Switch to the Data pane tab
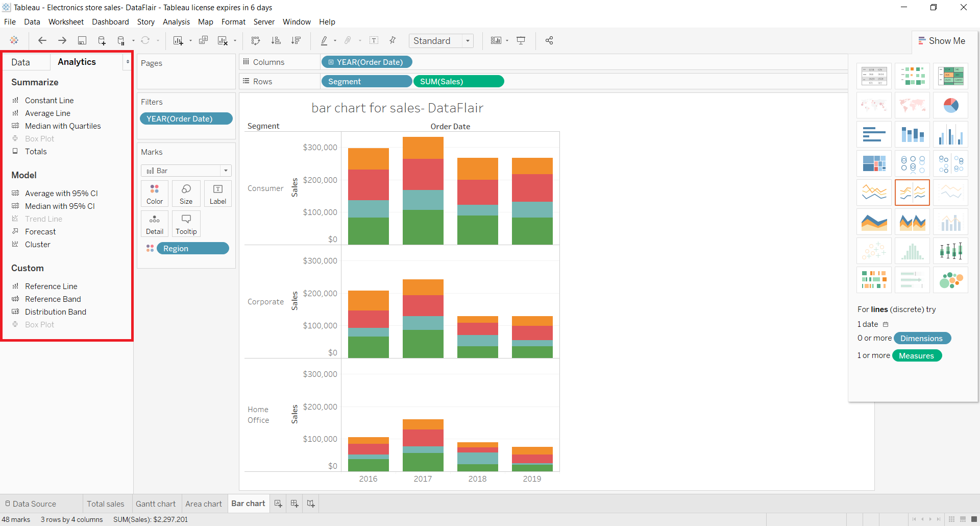This screenshot has height=526, width=980. tap(21, 62)
